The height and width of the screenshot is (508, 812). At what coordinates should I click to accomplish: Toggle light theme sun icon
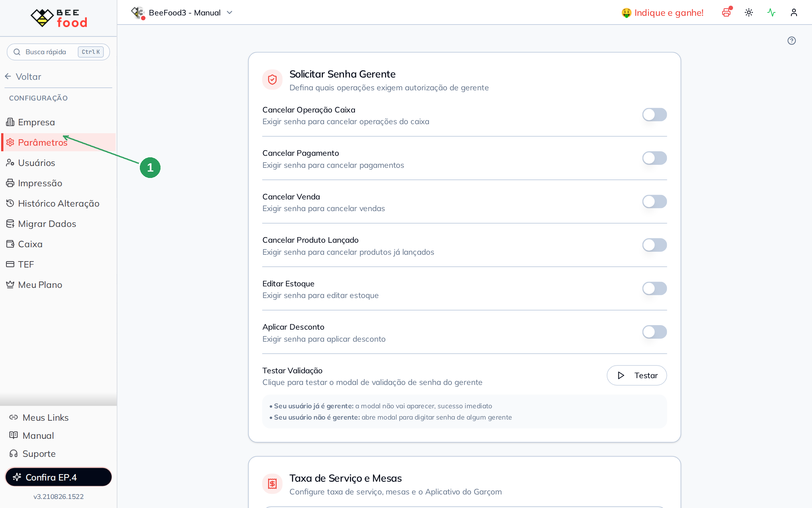tap(749, 12)
